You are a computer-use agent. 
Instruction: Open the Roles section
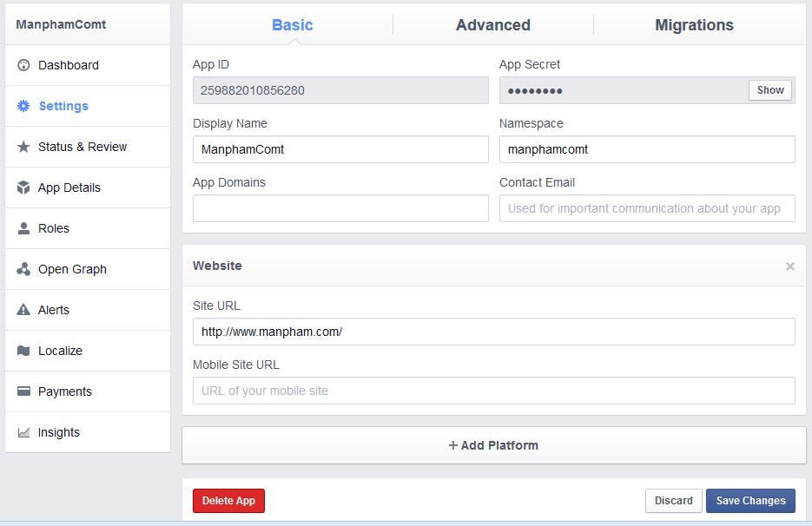(88, 228)
